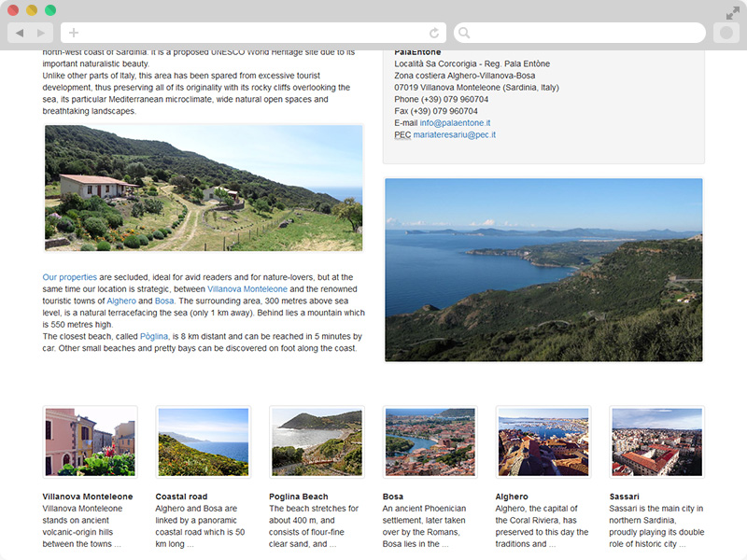Focus the browser search field
This screenshot has height=560, width=747.
coord(579,33)
